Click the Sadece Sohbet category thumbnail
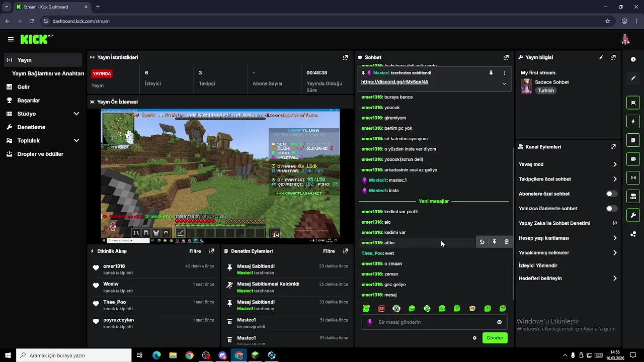The width and height of the screenshot is (644, 362). pyautogui.click(x=526, y=86)
